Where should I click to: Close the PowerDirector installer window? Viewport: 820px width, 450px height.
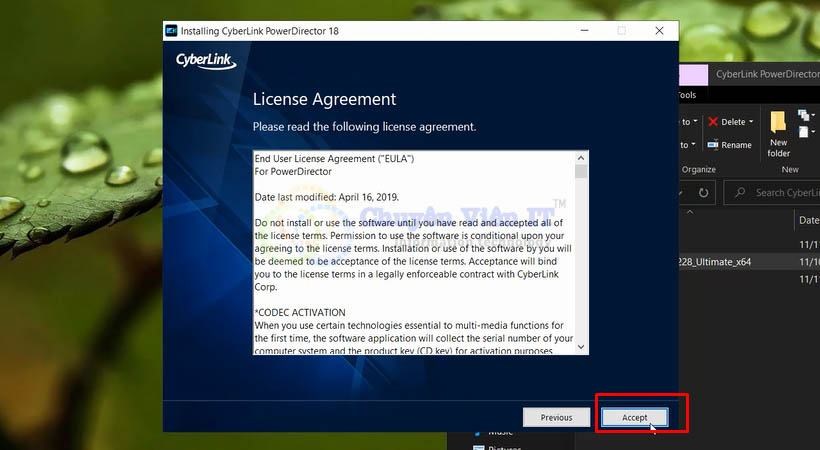659,31
